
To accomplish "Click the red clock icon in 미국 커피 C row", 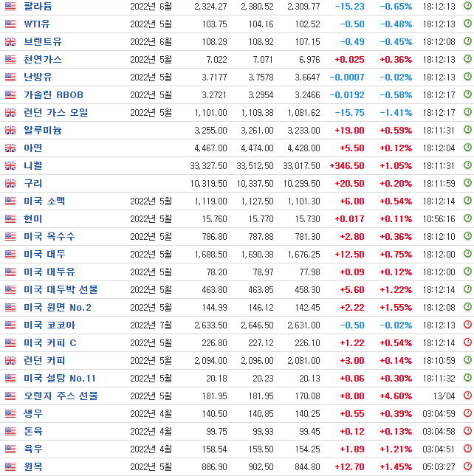I will pyautogui.click(x=467, y=342).
